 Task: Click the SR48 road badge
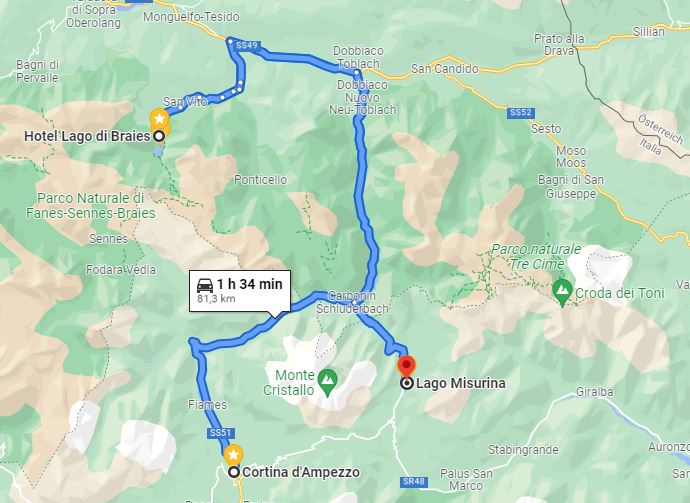pos(414,481)
